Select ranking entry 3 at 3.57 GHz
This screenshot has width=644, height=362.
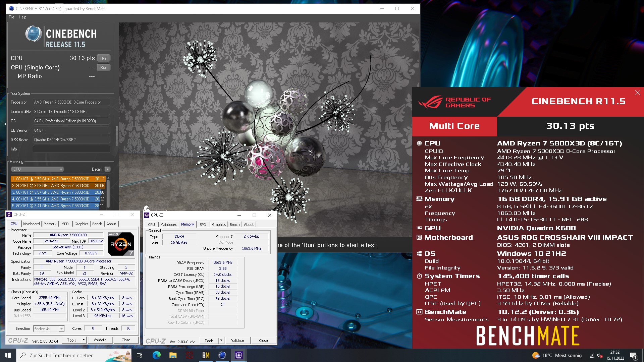[58, 192]
